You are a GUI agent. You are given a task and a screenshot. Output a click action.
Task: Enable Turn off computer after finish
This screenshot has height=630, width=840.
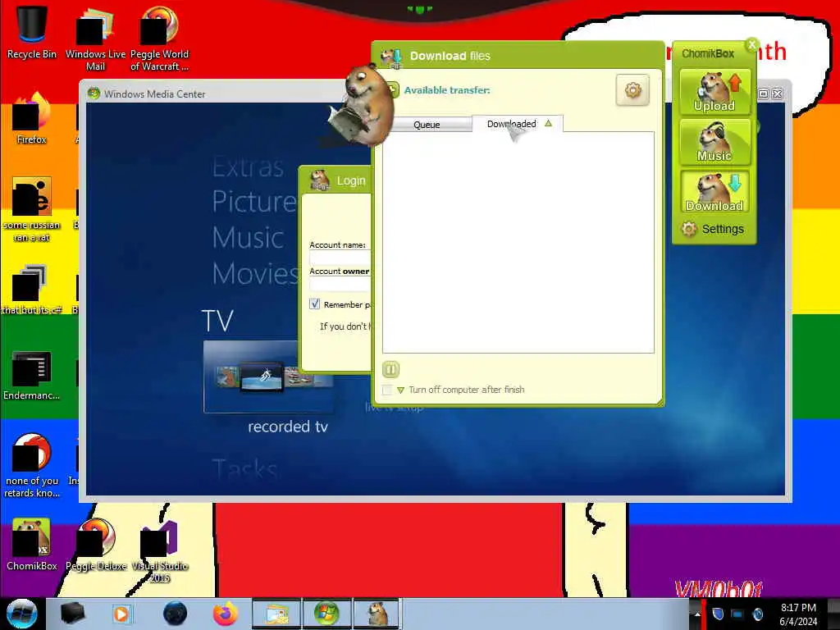point(387,390)
